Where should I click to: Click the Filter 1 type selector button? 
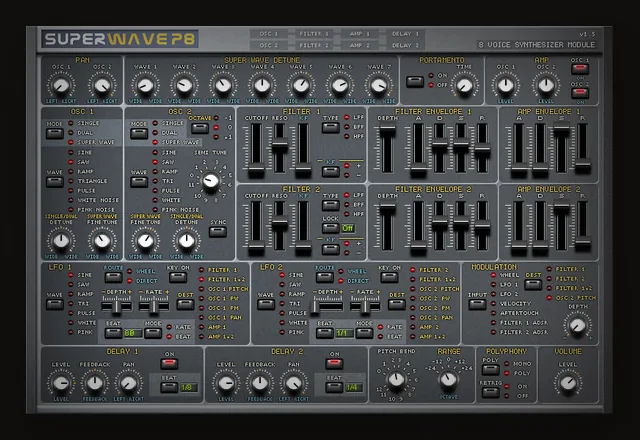pos(330,128)
